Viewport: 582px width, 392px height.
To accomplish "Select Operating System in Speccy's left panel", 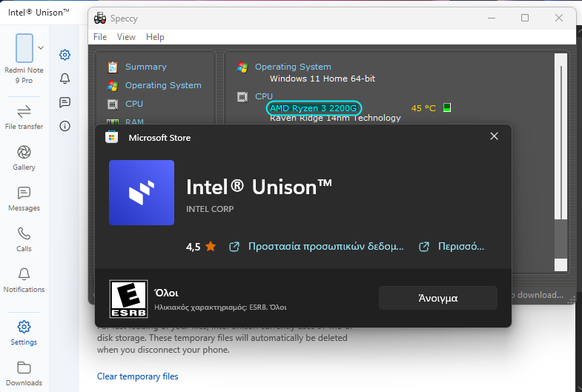I will point(163,85).
